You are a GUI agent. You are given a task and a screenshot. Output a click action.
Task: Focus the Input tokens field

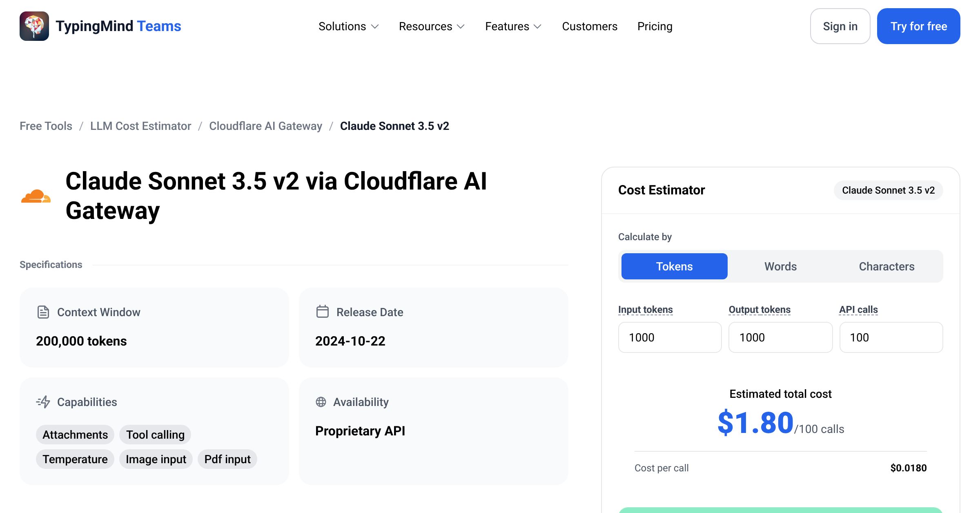670,337
